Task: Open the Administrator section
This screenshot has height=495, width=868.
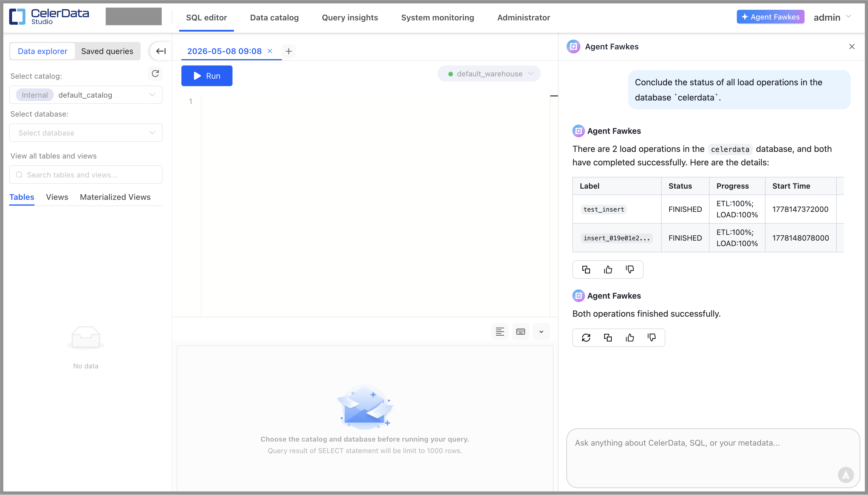Action: [523, 18]
